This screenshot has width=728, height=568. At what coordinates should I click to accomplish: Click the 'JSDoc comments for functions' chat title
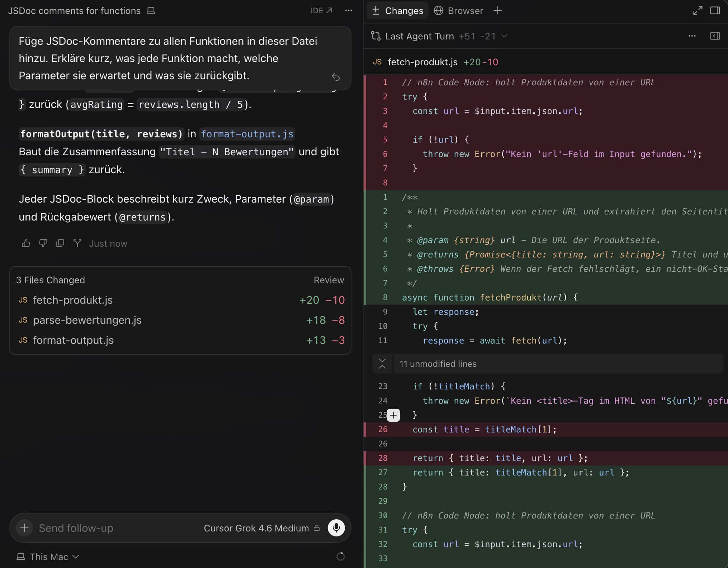click(74, 11)
